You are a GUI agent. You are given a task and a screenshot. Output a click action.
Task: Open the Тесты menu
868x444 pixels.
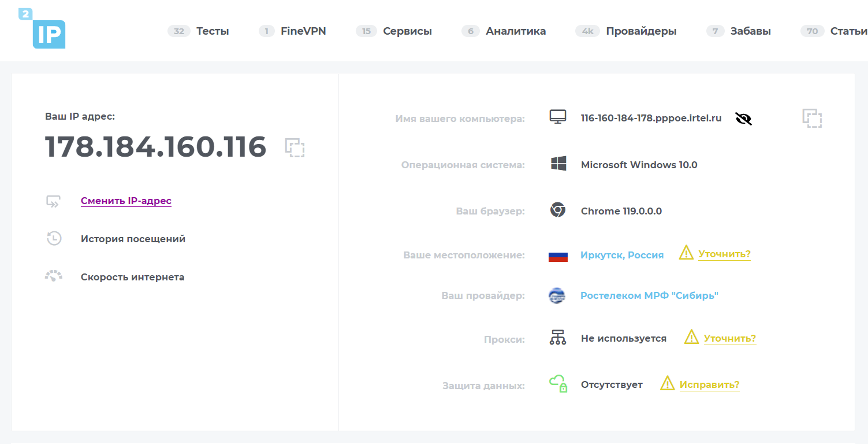tap(213, 31)
